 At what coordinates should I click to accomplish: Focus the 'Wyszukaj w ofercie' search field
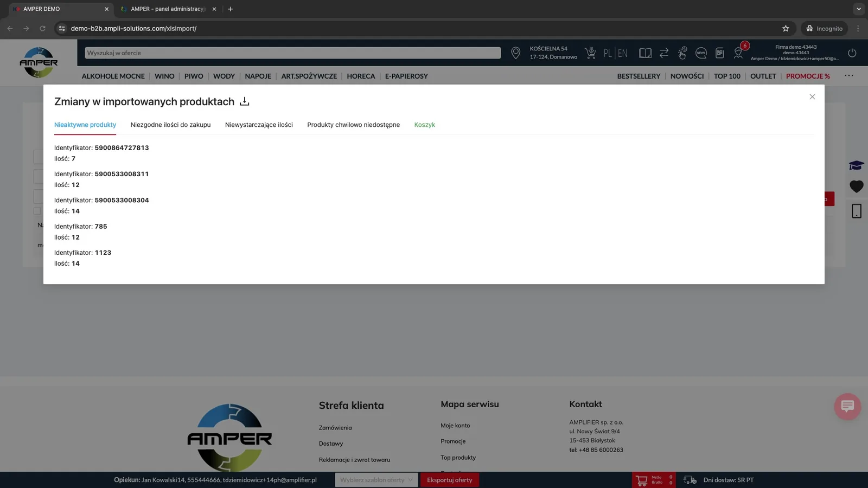tap(292, 53)
